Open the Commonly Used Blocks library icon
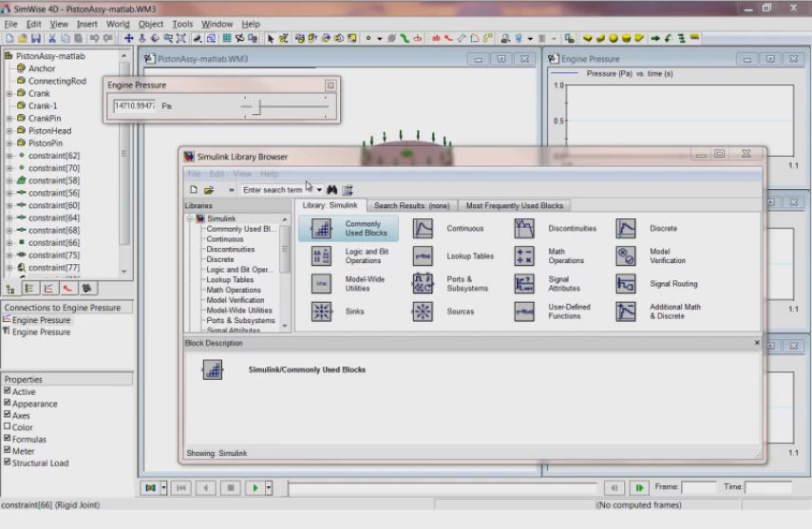Screen dimensions: 812x529 322,229
